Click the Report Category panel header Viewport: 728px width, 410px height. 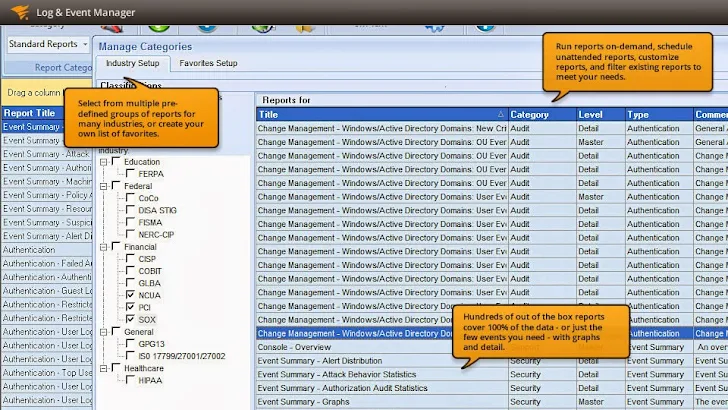47,68
